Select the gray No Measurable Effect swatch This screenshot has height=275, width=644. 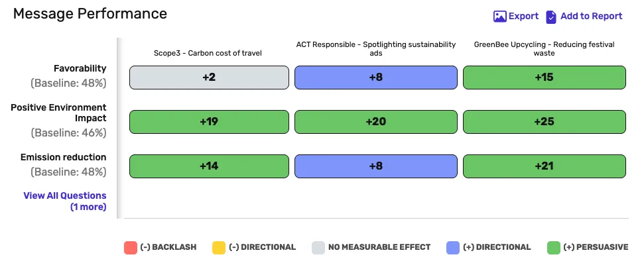(x=318, y=248)
